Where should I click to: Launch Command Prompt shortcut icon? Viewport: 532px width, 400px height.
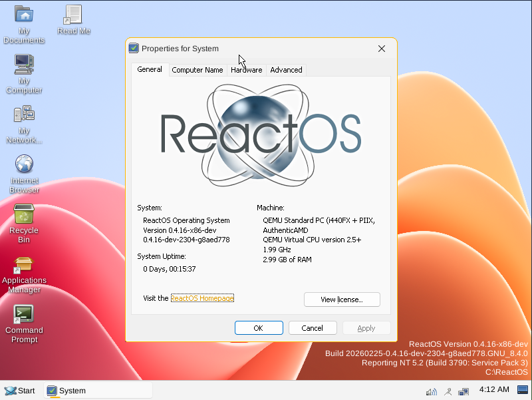click(x=24, y=323)
